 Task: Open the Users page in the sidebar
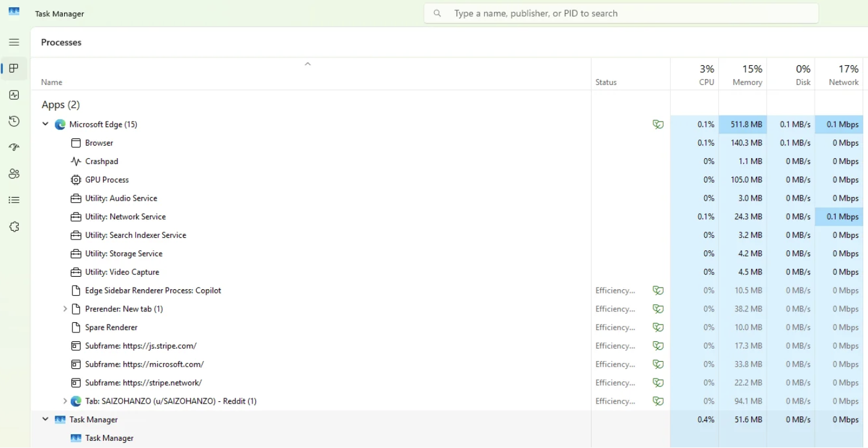tap(14, 174)
